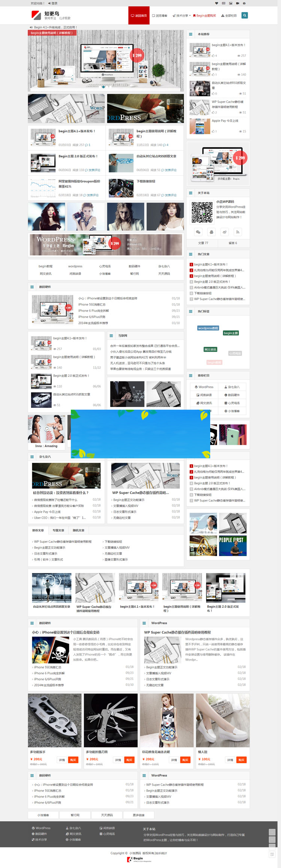
Task: Expand the 技术分享 dropdown menu
Action: click(182, 16)
